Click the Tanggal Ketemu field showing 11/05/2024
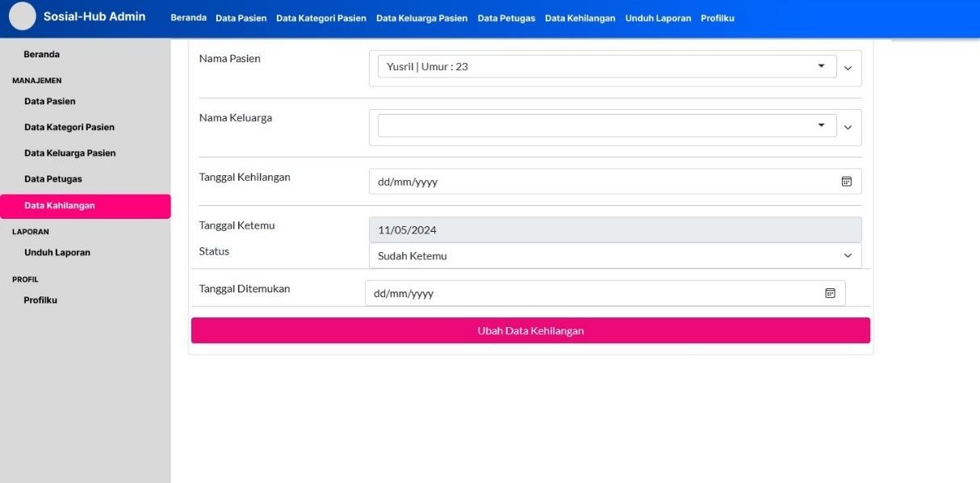The width and height of the screenshot is (980, 483). tap(614, 230)
